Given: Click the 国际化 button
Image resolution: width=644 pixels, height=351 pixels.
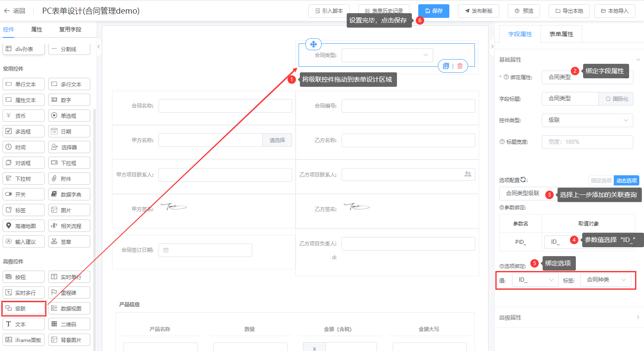Looking at the screenshot, I should pos(616,99).
